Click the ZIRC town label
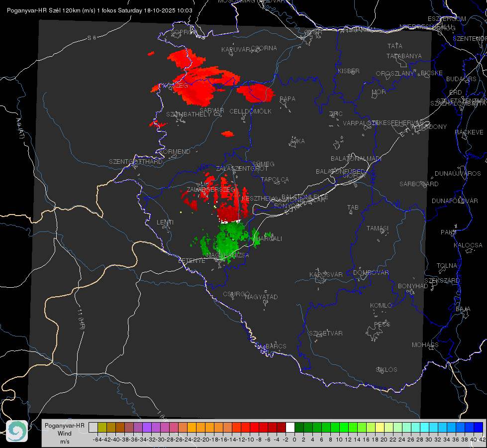 pyautogui.click(x=336, y=114)
